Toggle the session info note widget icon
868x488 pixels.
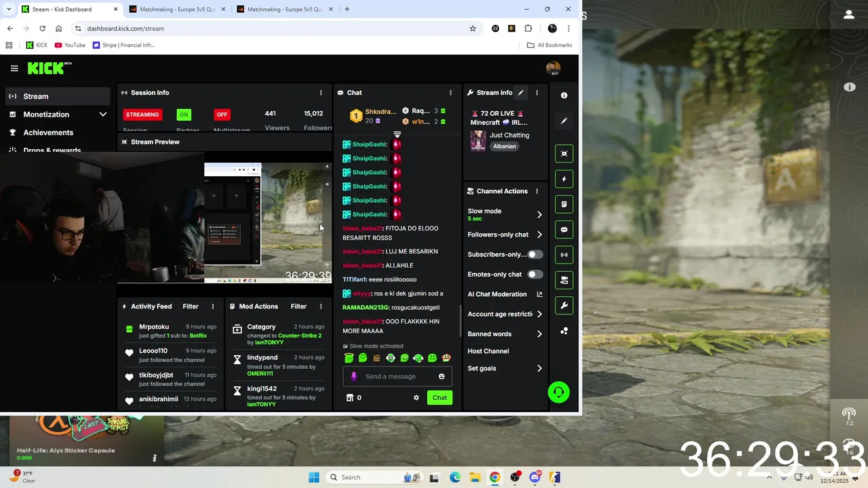point(564,204)
